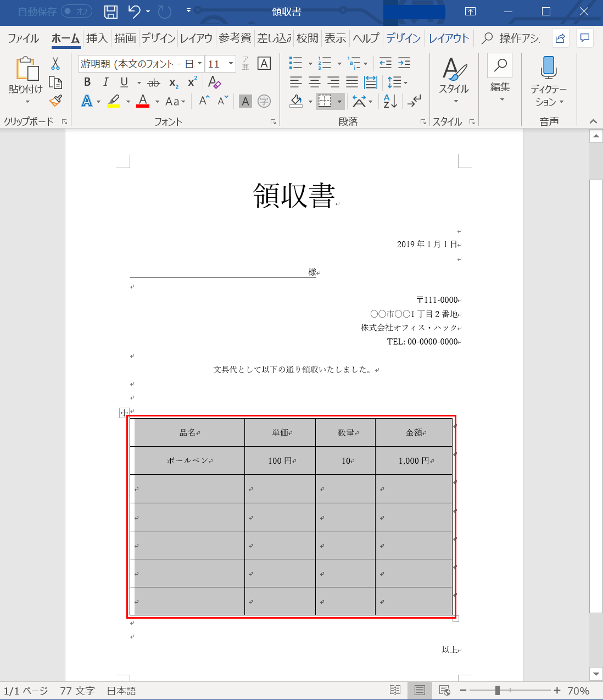Expand the highlight color dropdown arrow
Image resolution: width=603 pixels, height=700 pixels.
tap(128, 102)
